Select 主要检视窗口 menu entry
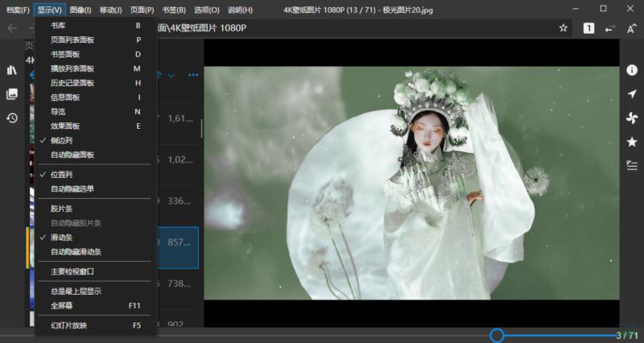 point(95,271)
